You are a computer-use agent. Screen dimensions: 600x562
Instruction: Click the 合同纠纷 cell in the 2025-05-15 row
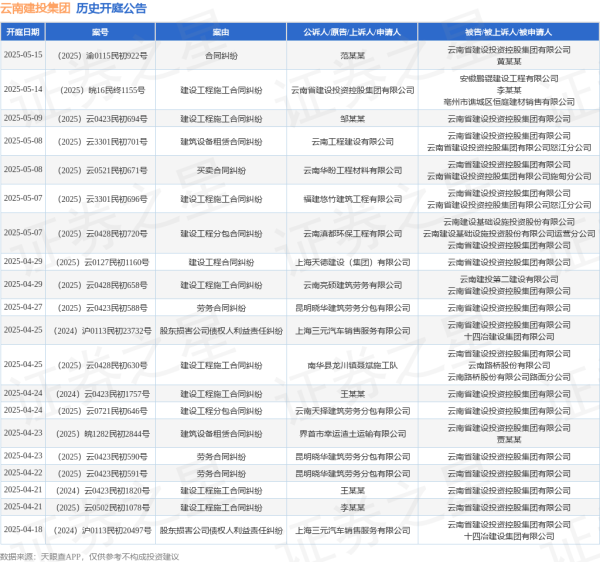(221, 56)
